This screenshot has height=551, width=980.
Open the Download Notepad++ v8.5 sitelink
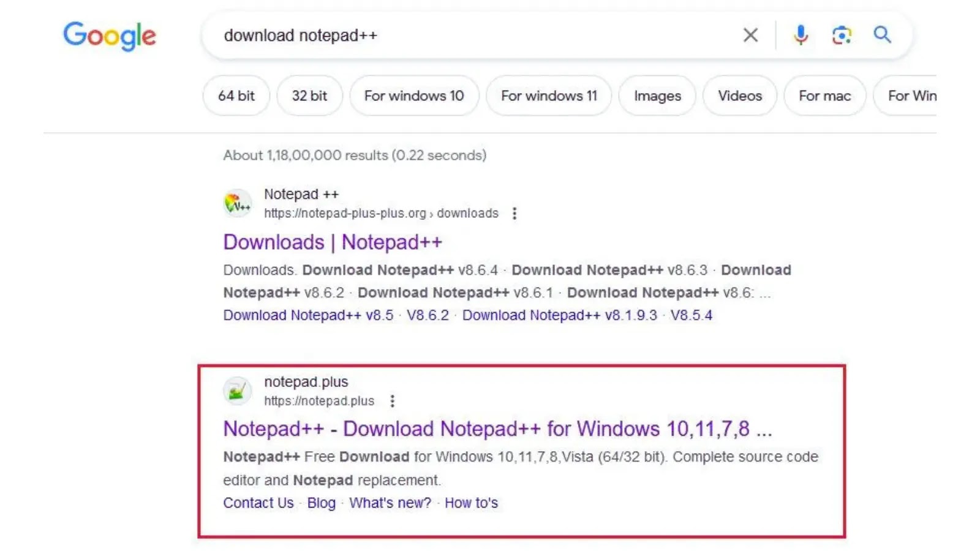[x=308, y=315]
